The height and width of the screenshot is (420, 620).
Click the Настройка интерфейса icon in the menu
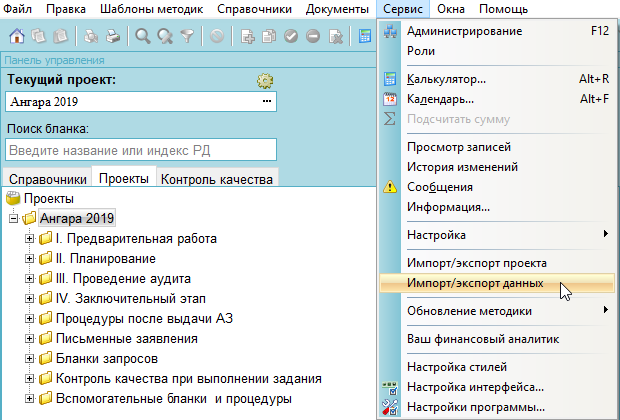(x=390, y=388)
